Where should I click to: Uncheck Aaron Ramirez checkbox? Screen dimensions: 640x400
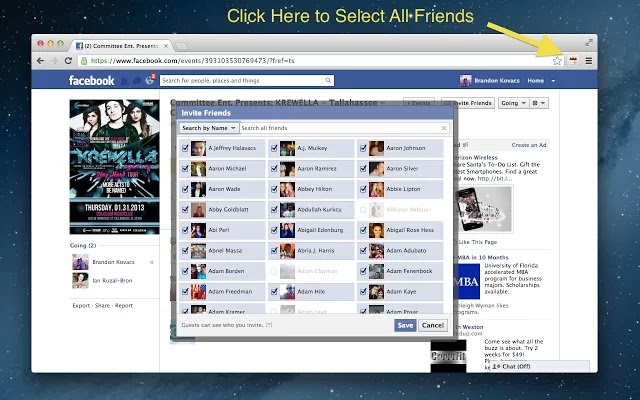click(274, 169)
